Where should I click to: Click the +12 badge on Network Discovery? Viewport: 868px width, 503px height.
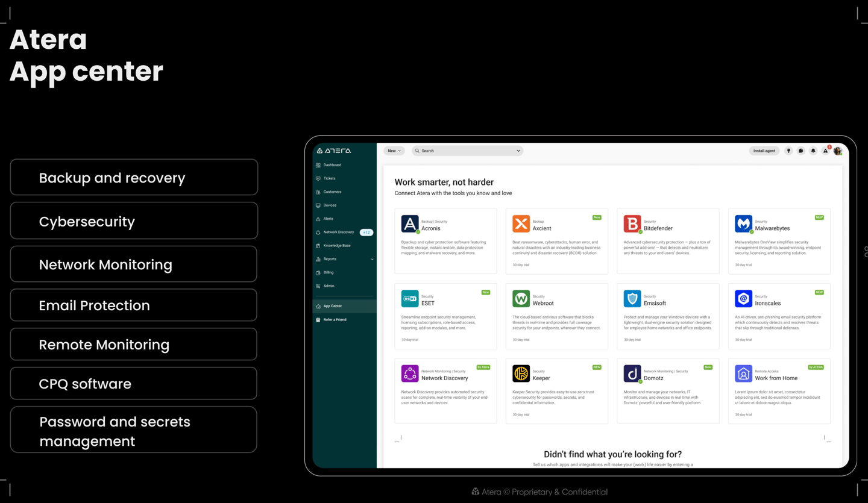[x=366, y=233]
